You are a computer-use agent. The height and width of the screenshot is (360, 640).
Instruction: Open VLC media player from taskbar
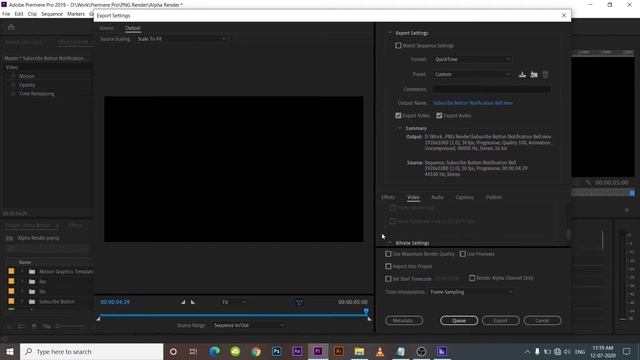[380, 351]
